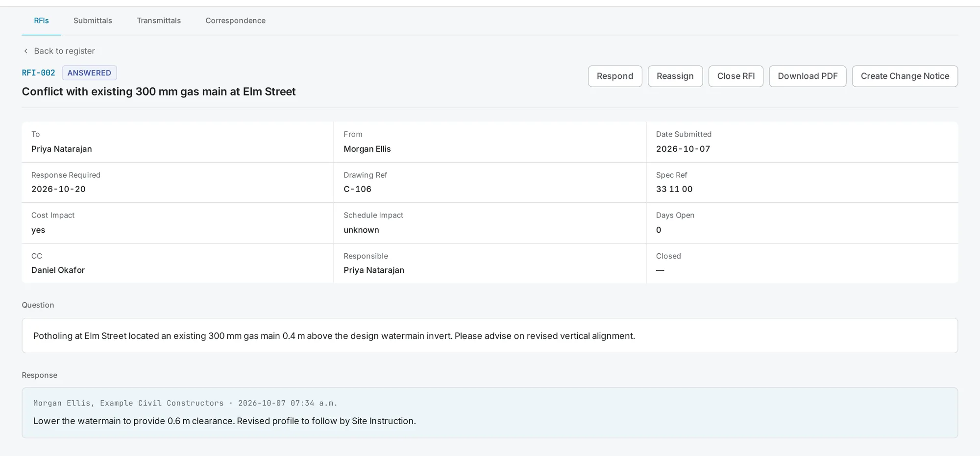
Task: Click Create Change Notice button
Action: [905, 76]
